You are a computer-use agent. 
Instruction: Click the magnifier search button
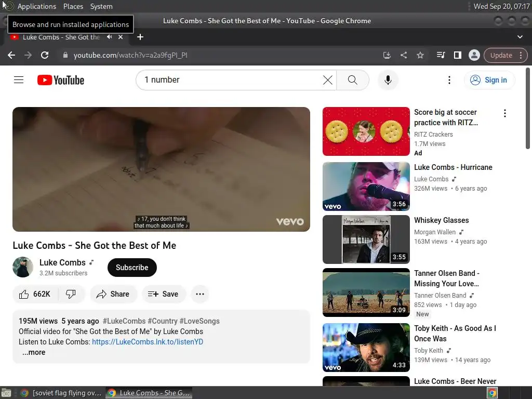point(353,80)
